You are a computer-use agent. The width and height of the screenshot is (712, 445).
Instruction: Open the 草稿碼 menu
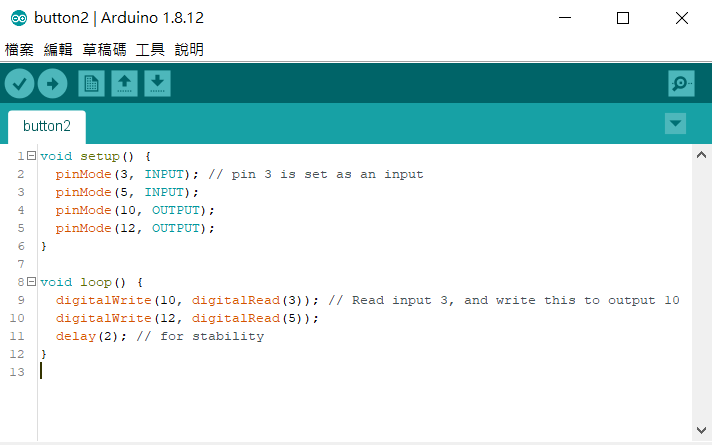coord(104,49)
